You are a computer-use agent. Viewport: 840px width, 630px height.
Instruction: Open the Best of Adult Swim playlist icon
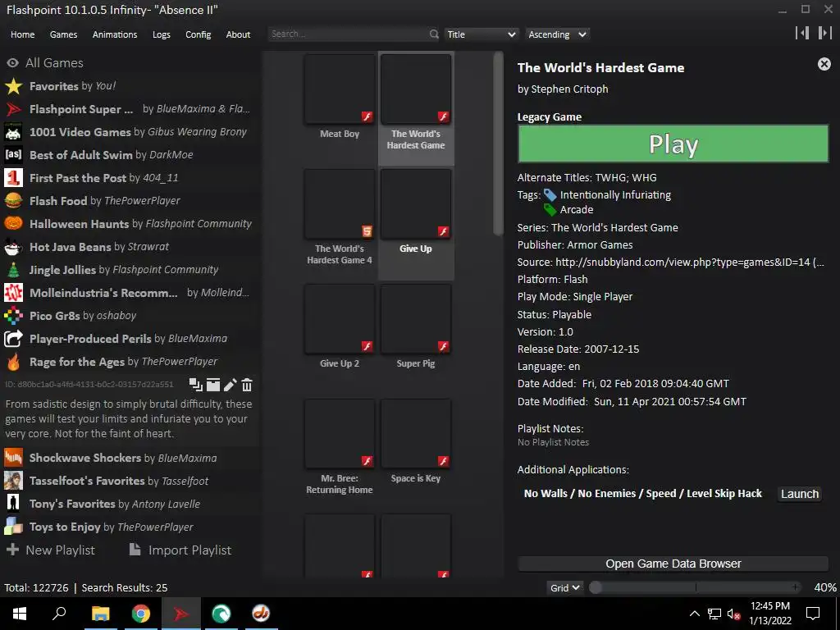tap(13, 155)
